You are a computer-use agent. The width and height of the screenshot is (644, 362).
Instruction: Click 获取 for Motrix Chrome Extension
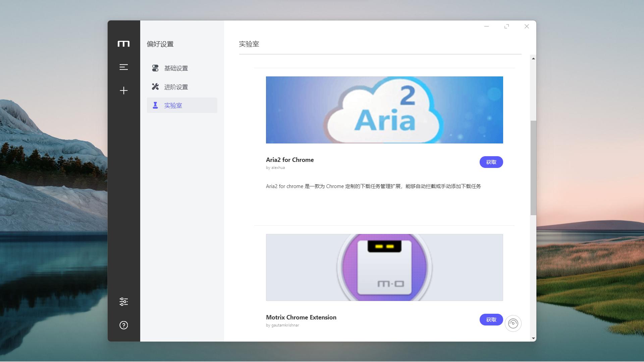click(x=491, y=319)
